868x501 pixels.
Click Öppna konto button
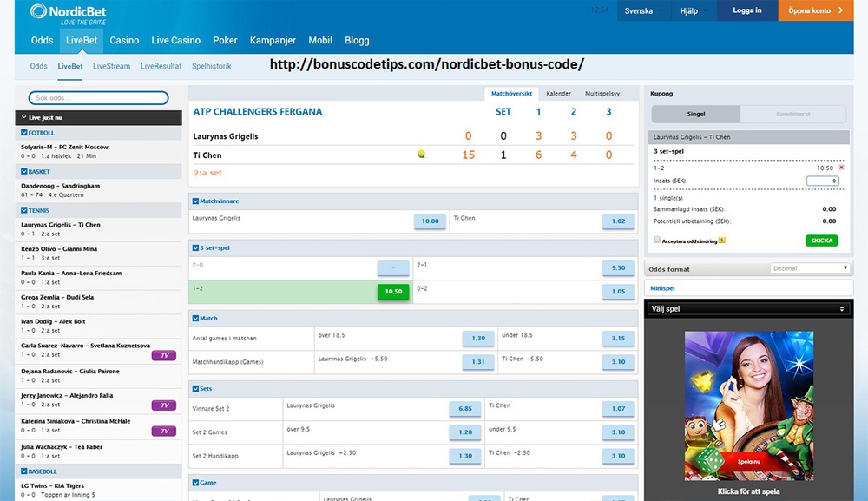coord(815,10)
